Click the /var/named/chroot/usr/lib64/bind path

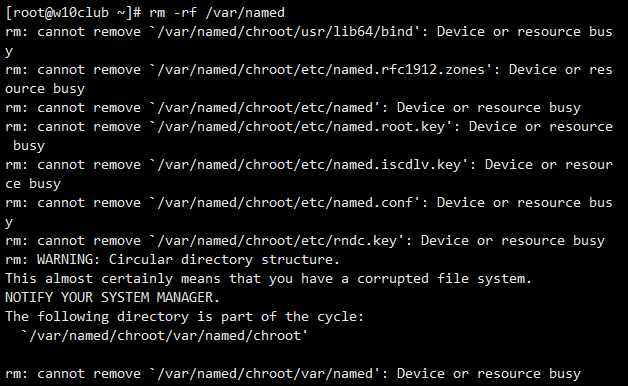pyautogui.click(x=285, y=32)
